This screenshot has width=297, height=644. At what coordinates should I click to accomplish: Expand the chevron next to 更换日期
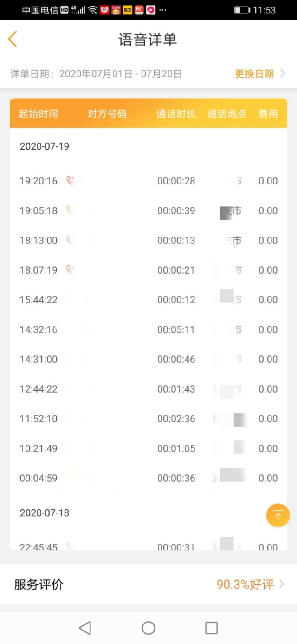(x=283, y=74)
